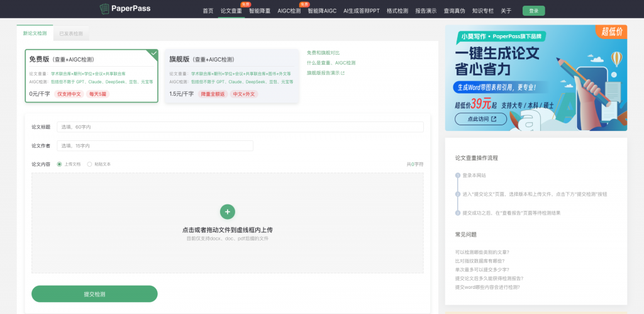Open the 关于 menu item
The image size is (644, 314).
[506, 11]
